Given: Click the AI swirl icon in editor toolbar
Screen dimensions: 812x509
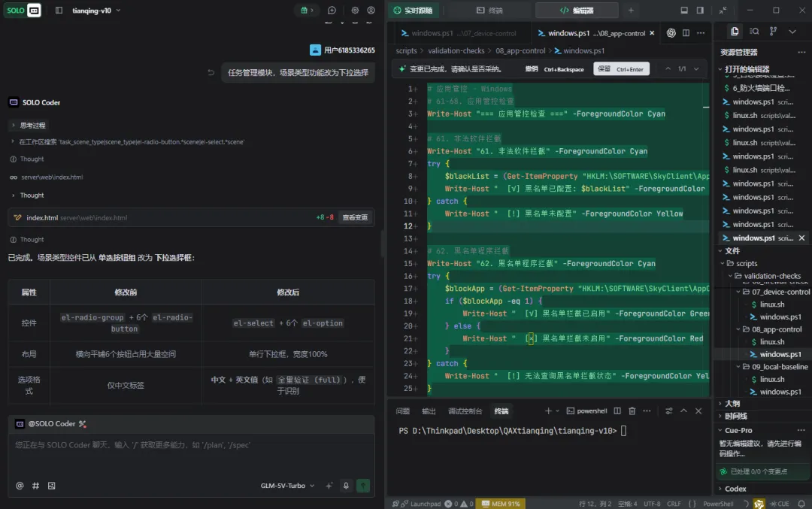Looking at the screenshot, I should [671, 32].
